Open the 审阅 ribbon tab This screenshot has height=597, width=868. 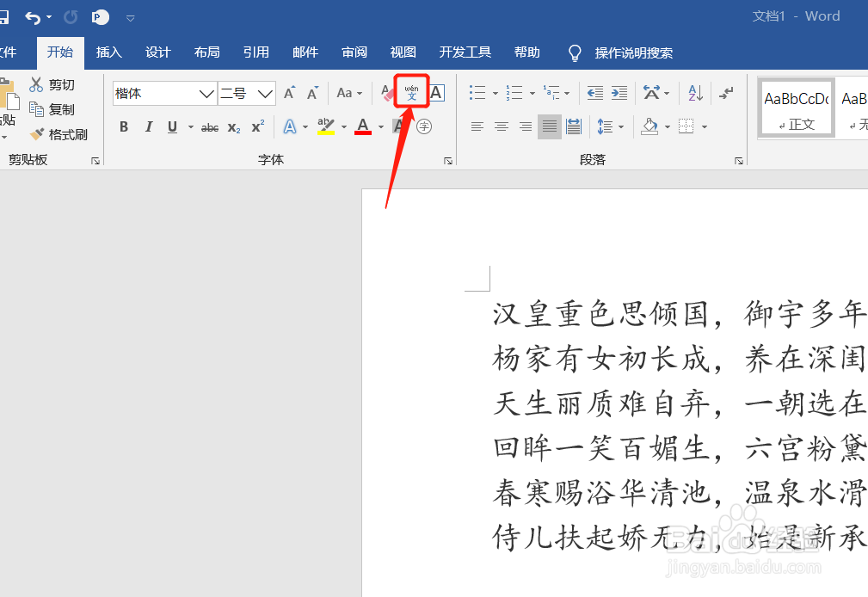tap(354, 52)
